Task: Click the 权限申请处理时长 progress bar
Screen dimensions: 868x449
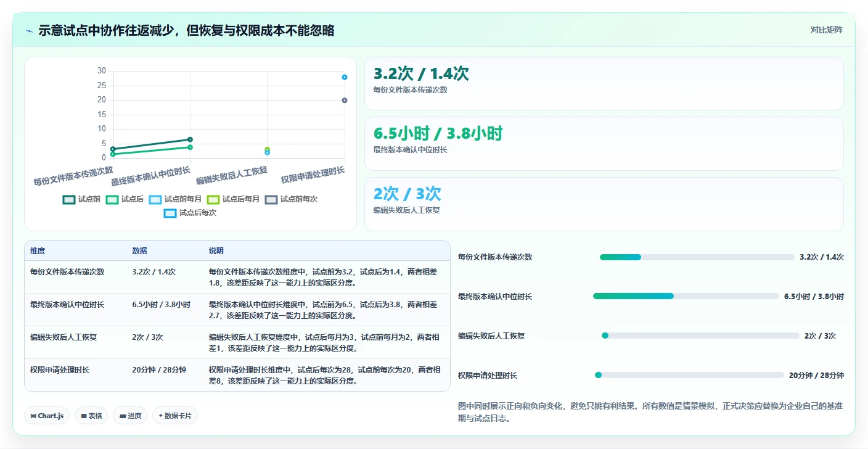Action: (689, 375)
